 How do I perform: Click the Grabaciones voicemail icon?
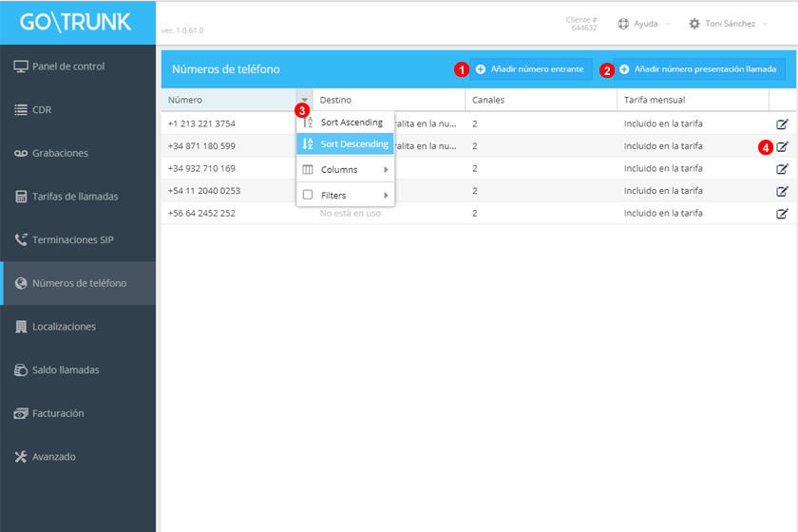point(21,153)
